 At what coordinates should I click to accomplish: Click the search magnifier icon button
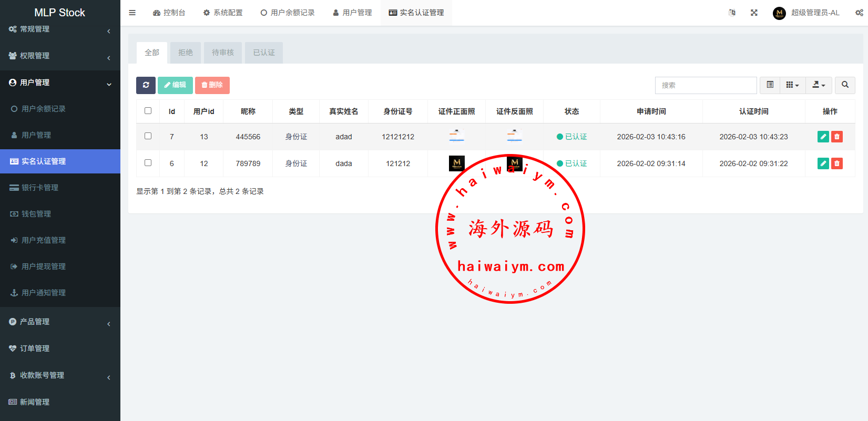845,85
